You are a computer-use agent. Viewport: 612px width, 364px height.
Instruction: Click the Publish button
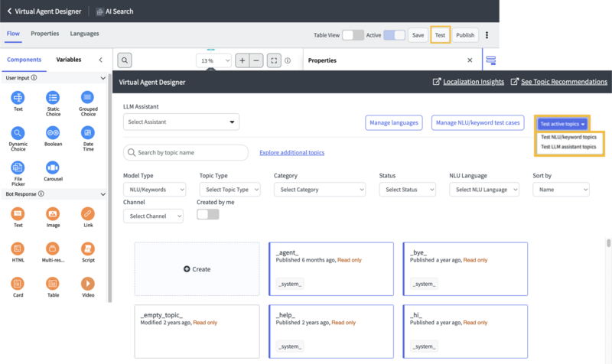coord(465,35)
